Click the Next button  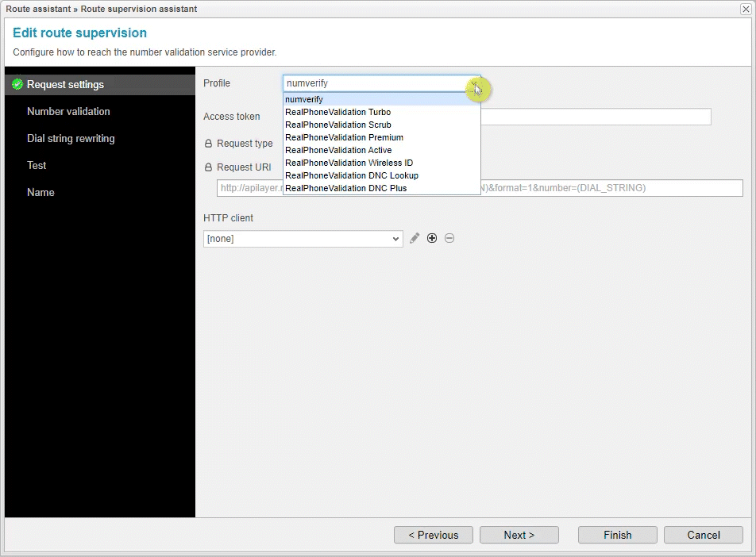(519, 535)
